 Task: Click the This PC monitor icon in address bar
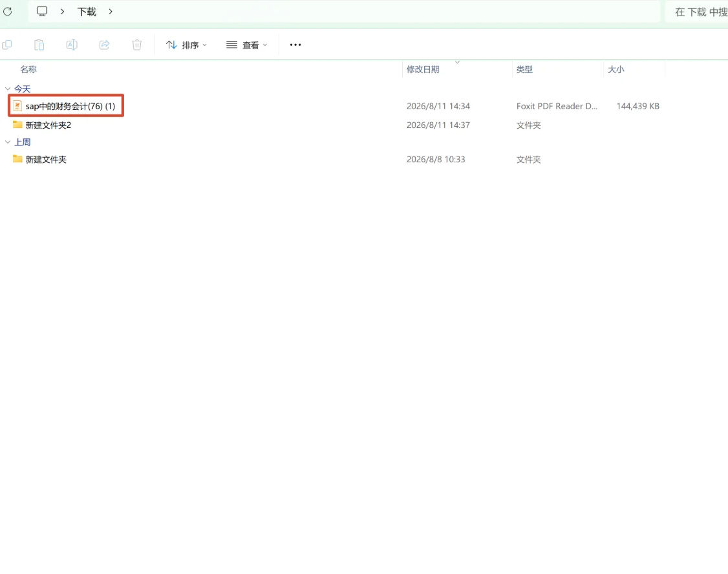point(42,11)
